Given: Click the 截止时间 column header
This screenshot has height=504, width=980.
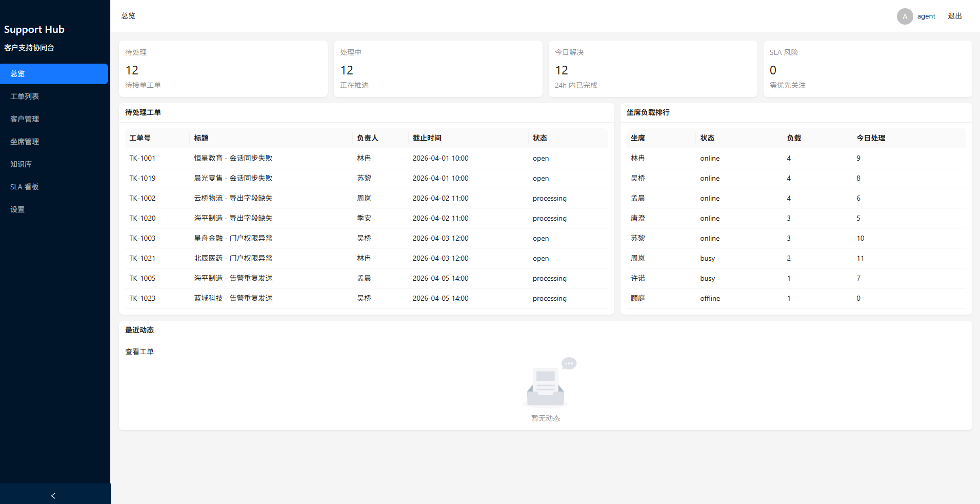Looking at the screenshot, I should [427, 138].
